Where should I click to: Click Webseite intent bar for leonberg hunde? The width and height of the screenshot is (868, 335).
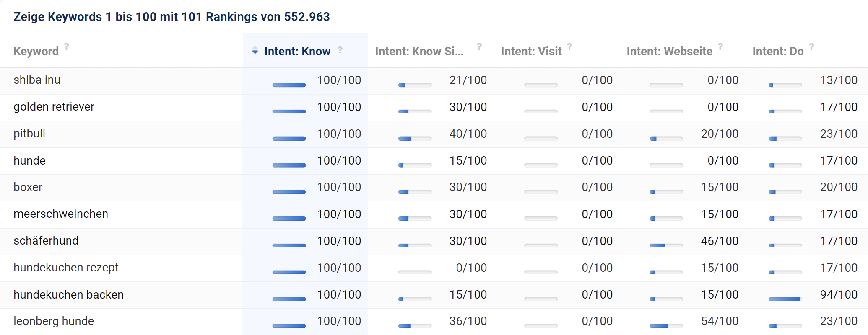click(666, 326)
